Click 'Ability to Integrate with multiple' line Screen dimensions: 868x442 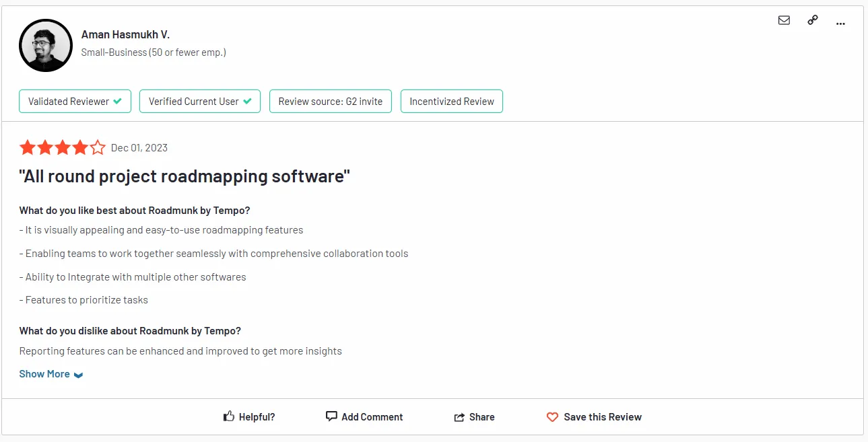pyautogui.click(x=133, y=277)
